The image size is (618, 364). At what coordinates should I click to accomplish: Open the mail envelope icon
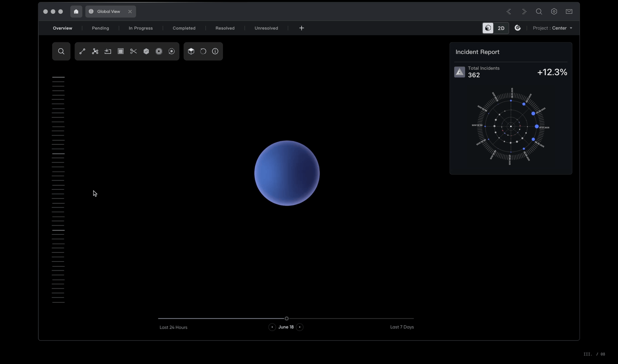tap(569, 11)
